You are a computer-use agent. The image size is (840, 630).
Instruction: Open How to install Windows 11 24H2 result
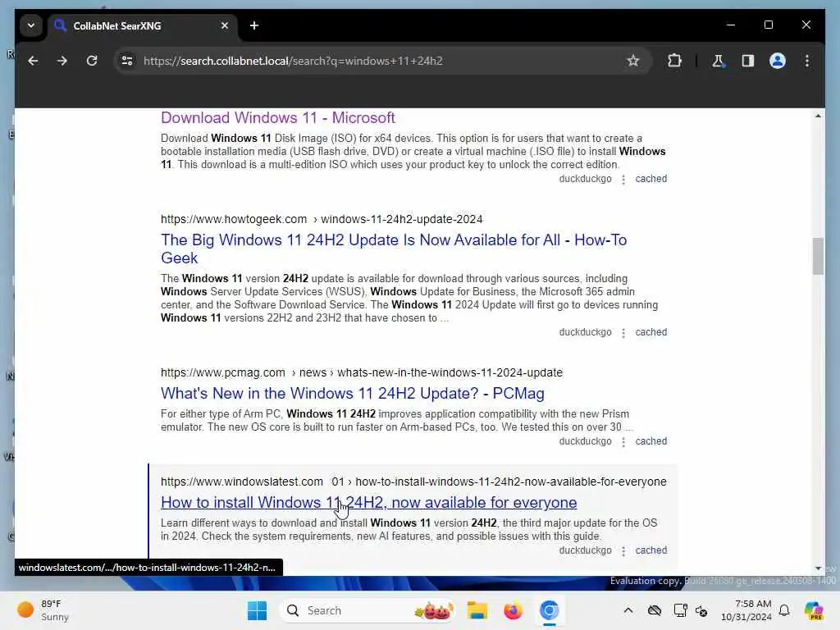(x=368, y=503)
